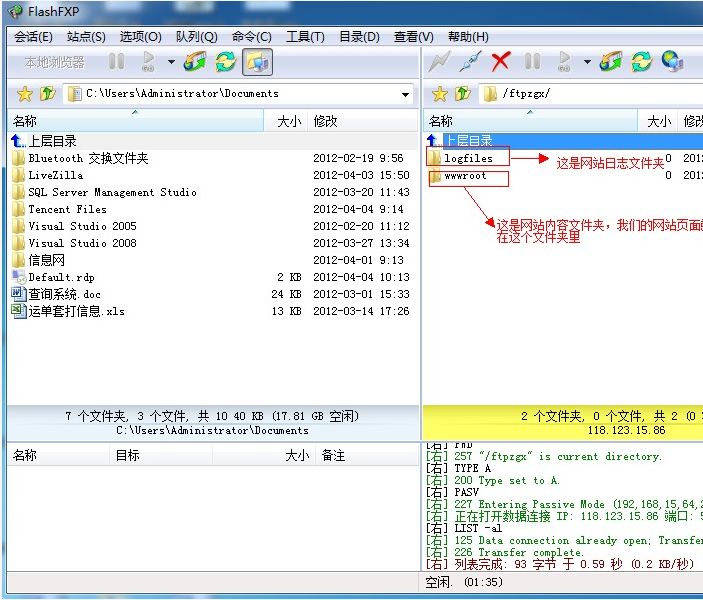The image size is (703, 600).
Task: Click the Quick Connect plug icon
Action: [470, 62]
